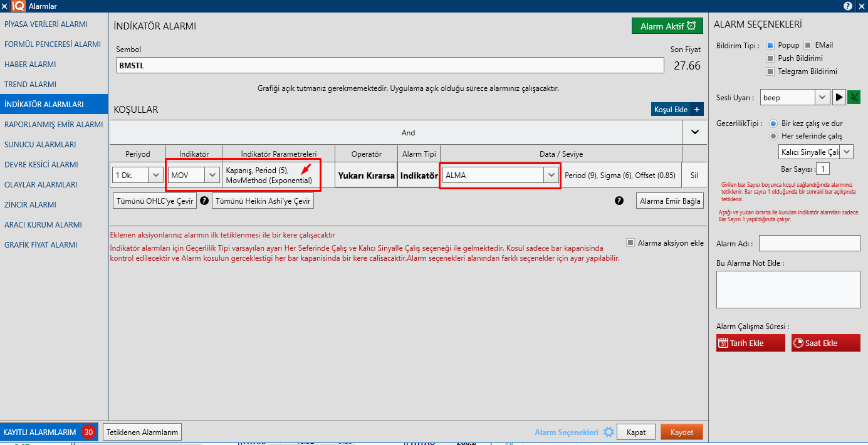This screenshot has width=868, height=445.
Task: Check the Alarma aksiyon ekle box
Action: (x=630, y=243)
